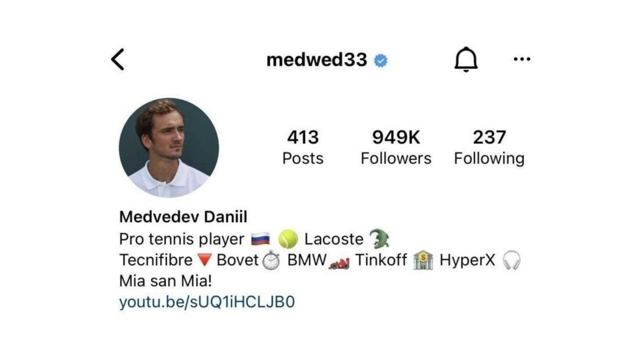
Task: Click the medwed33 username title
Action: pos(317,60)
